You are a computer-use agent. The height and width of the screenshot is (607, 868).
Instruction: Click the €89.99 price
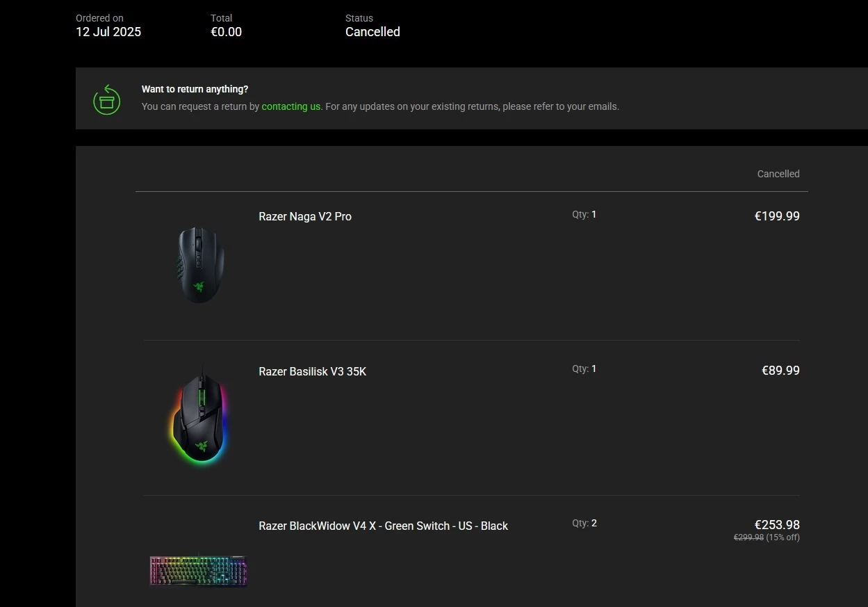[780, 371]
